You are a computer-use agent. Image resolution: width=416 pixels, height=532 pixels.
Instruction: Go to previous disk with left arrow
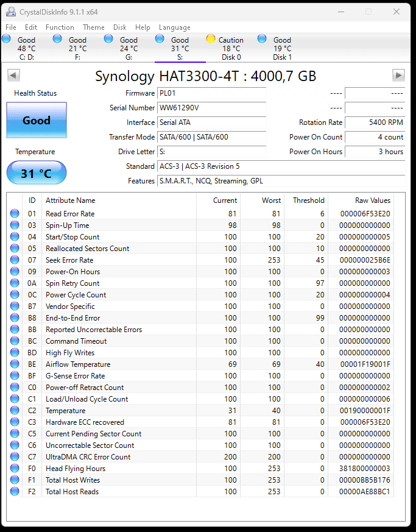point(14,75)
